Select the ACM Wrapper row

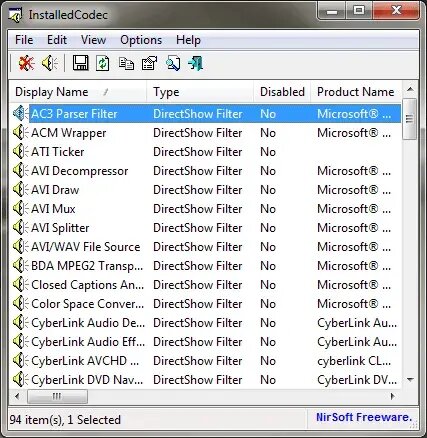click(x=205, y=133)
